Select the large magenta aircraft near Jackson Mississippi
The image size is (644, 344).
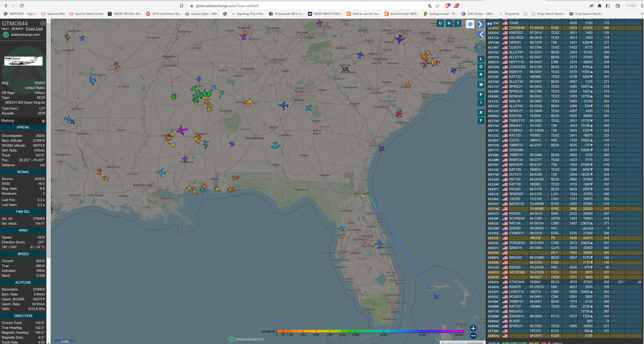coord(182,130)
